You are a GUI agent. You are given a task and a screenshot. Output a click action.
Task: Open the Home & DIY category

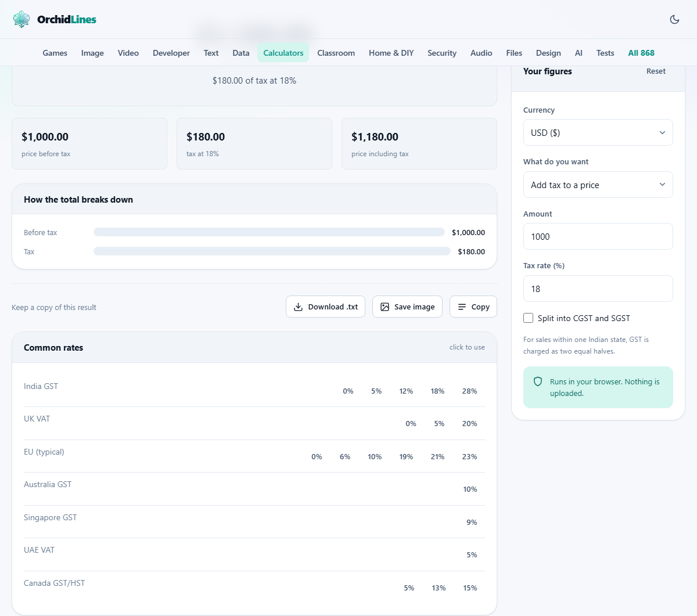click(391, 53)
